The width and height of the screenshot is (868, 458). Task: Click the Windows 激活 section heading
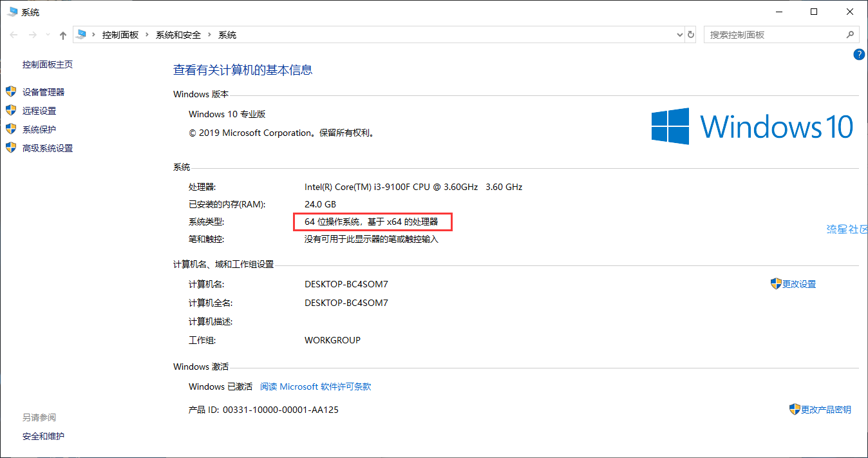click(x=201, y=367)
